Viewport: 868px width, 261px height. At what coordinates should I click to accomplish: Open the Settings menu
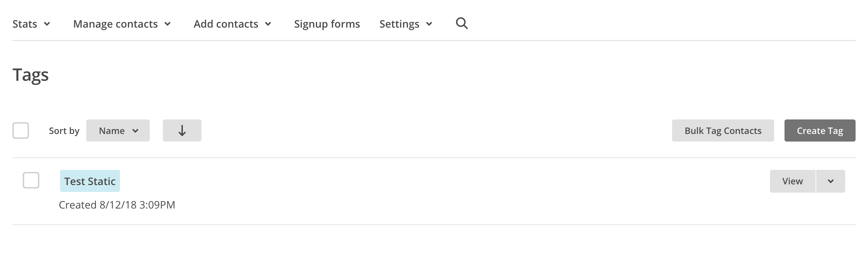406,24
